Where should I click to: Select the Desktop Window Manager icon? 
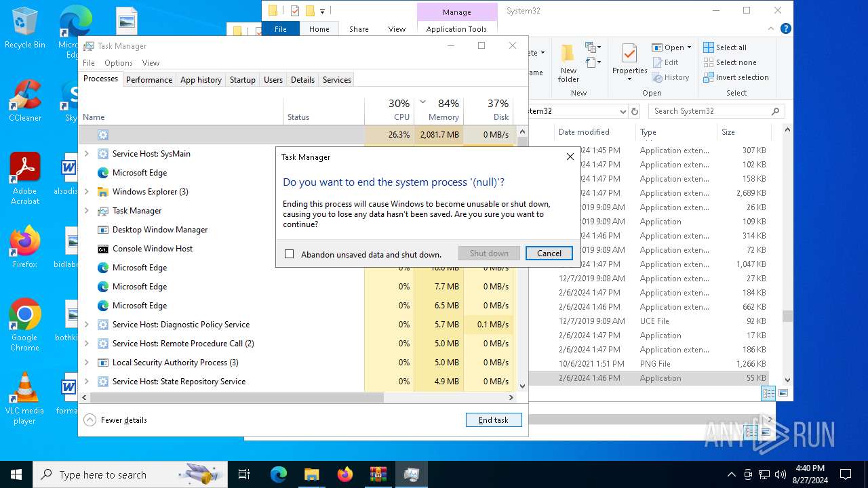[103, 230]
